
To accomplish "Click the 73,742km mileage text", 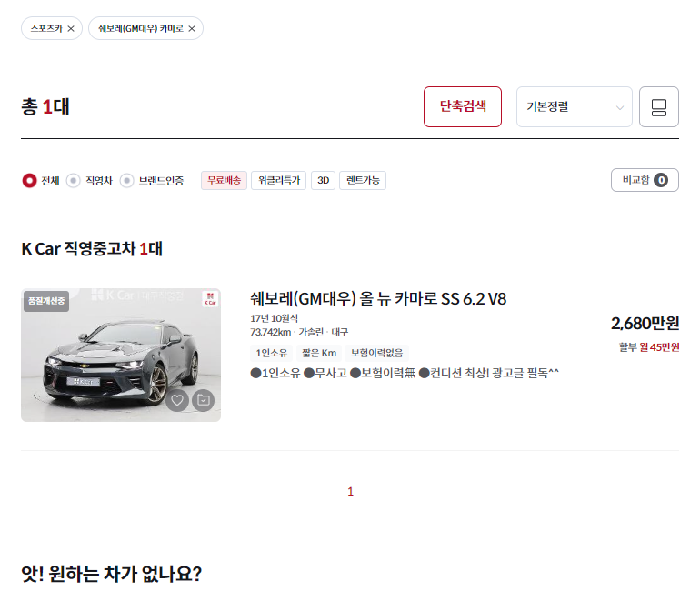I will point(271,332).
